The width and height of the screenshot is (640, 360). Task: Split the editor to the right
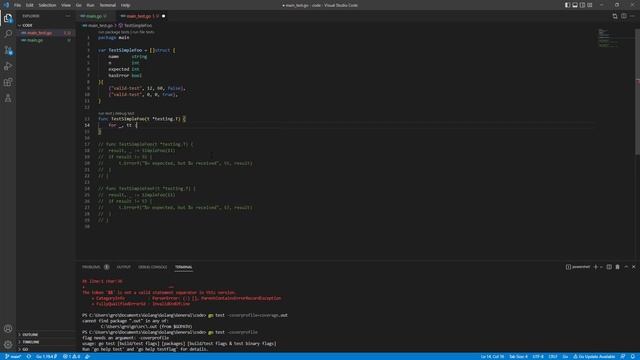[x=624, y=16]
